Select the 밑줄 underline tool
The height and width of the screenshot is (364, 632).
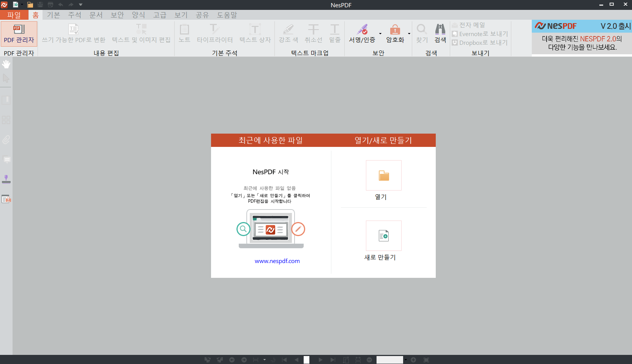[x=335, y=34]
